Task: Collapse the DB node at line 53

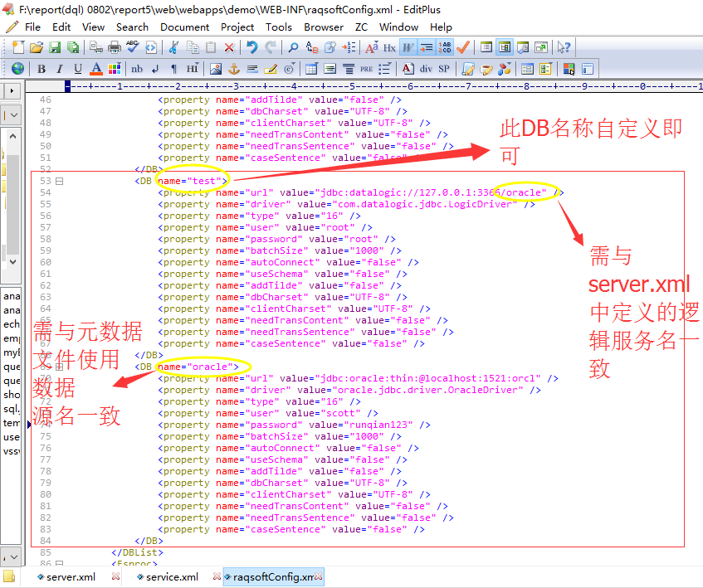Action: [59, 181]
